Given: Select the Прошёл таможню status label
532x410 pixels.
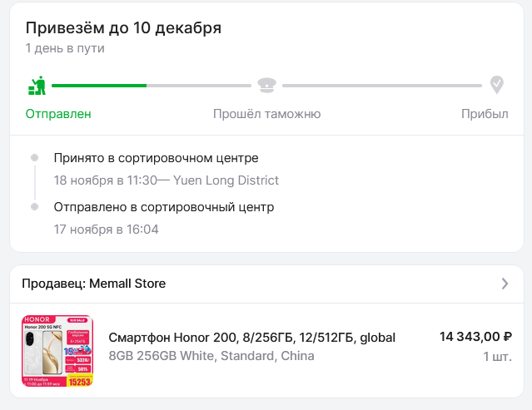Looking at the screenshot, I should (x=266, y=114).
